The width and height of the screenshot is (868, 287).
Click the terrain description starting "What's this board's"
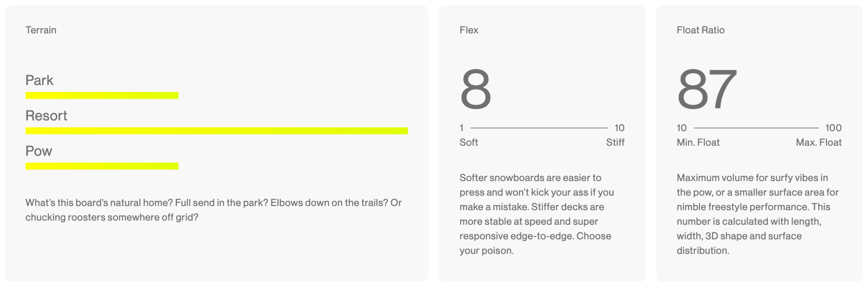[x=213, y=210]
